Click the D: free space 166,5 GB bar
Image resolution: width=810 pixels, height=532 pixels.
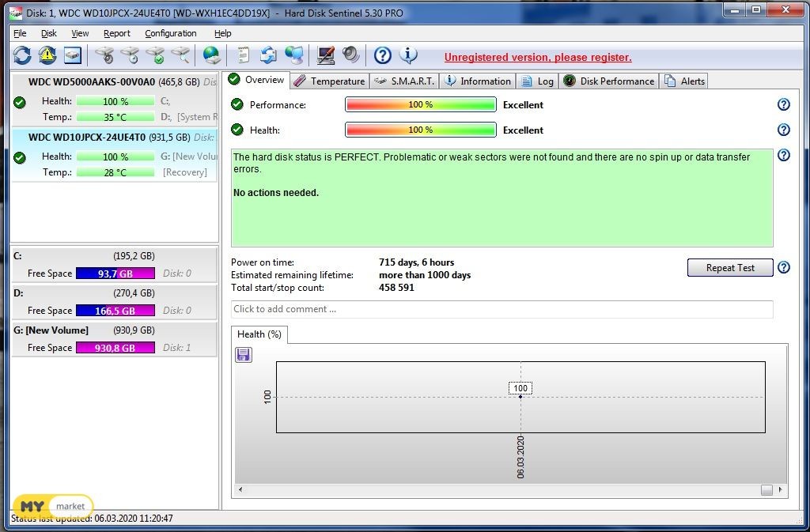[x=115, y=311]
